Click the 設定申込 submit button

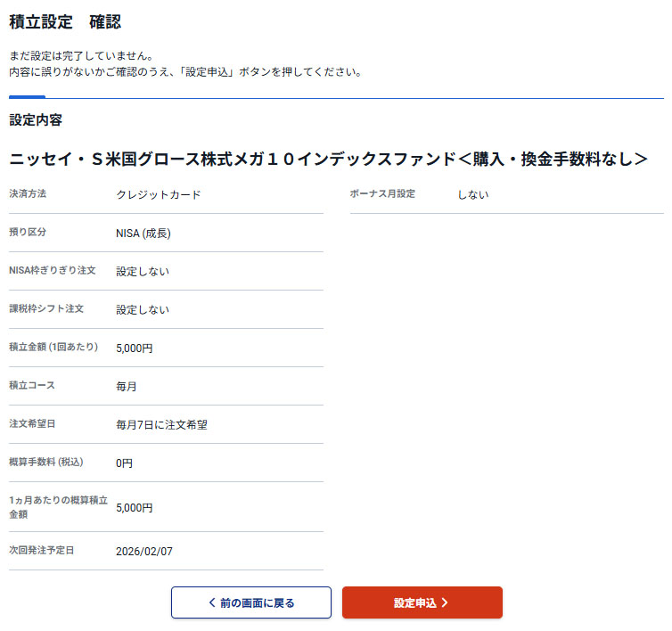[x=422, y=602]
